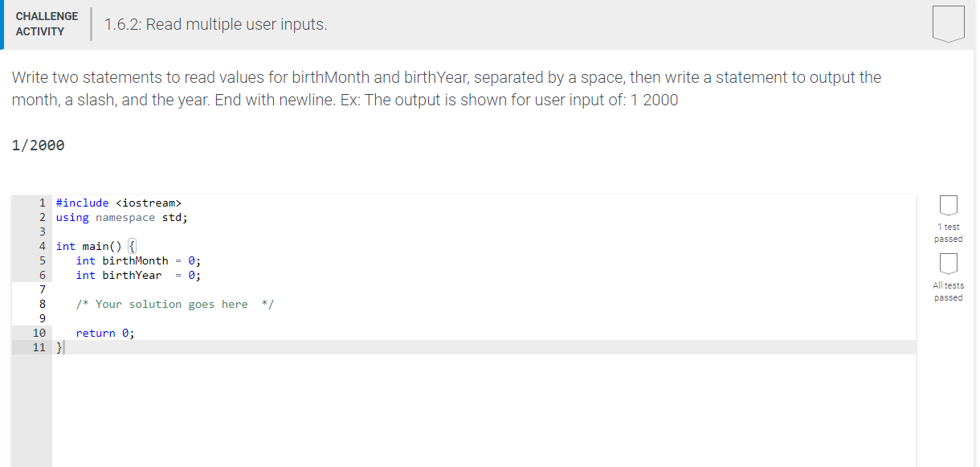Click the shield outline above '1 test passed'
Screen dimensions: 980x467
coord(948,206)
